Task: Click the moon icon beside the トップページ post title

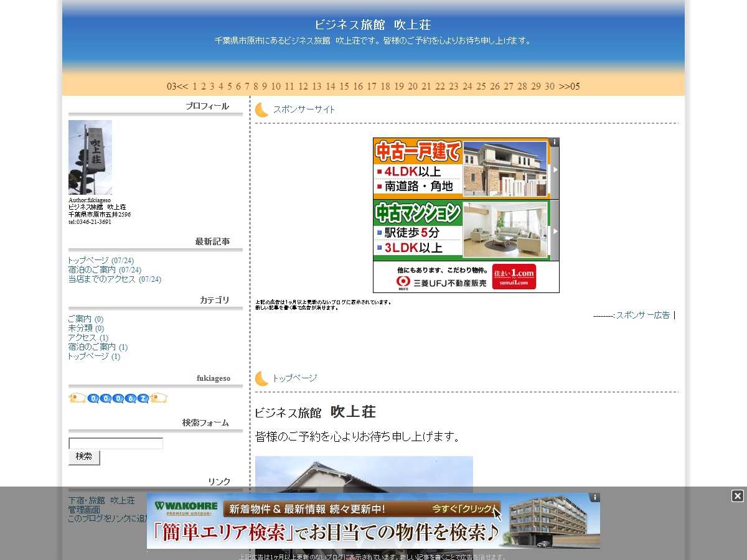Action: pyautogui.click(x=262, y=378)
